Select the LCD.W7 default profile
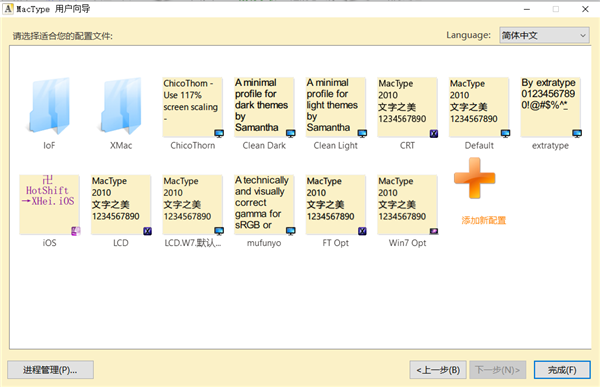This screenshot has height=387, width=600. [192, 205]
